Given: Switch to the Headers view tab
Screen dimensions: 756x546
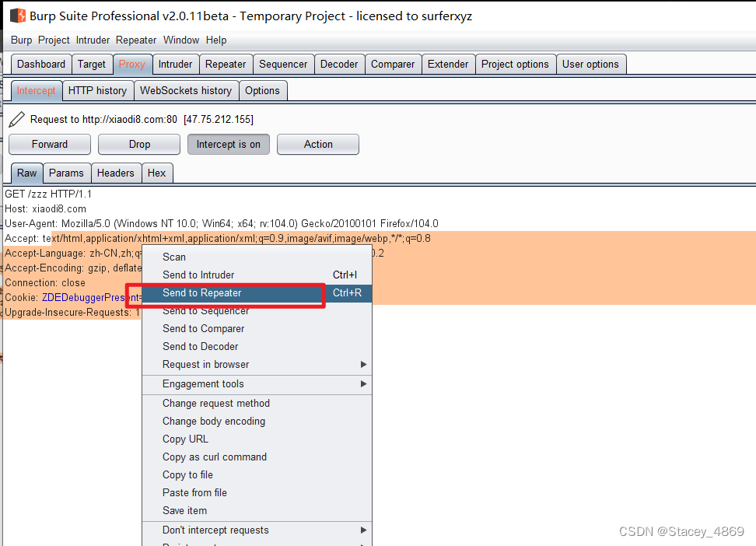Looking at the screenshot, I should (x=116, y=173).
